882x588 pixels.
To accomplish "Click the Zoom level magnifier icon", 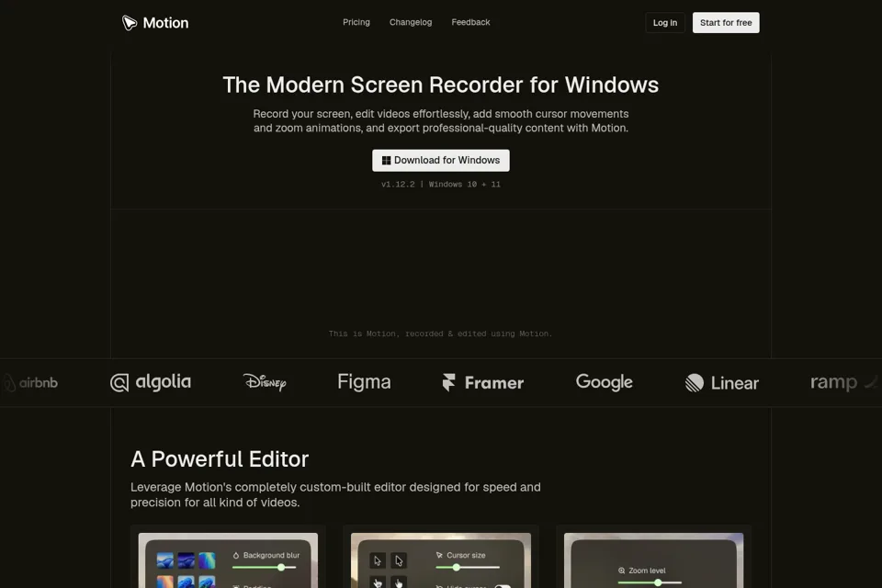I will (622, 571).
